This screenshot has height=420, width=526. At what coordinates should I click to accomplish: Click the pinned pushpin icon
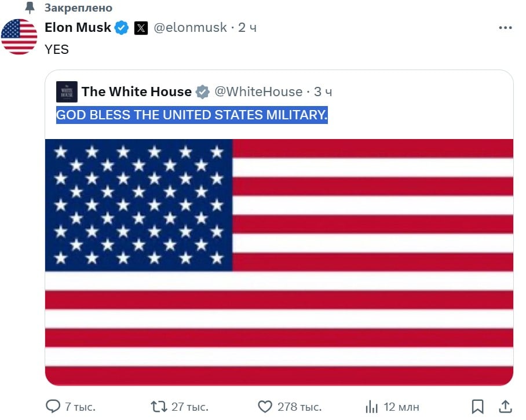coord(31,8)
